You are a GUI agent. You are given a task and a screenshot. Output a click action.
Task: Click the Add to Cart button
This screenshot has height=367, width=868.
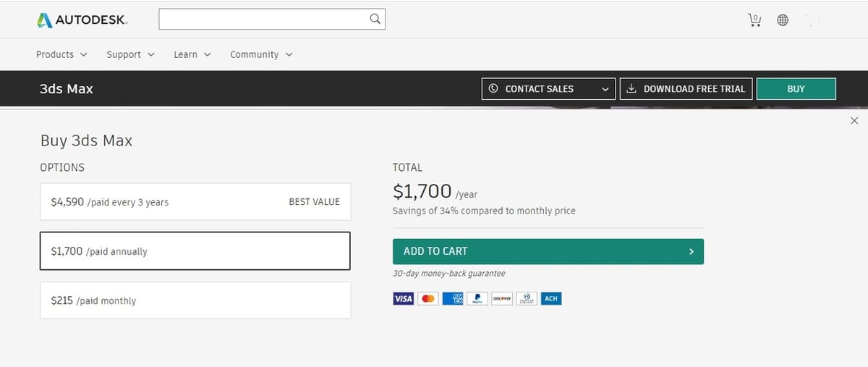pos(548,251)
